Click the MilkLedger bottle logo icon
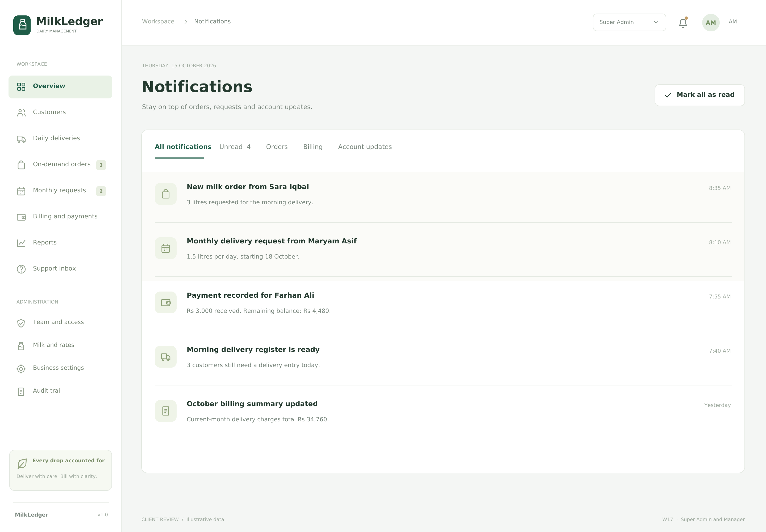The image size is (766, 532). [x=22, y=25]
